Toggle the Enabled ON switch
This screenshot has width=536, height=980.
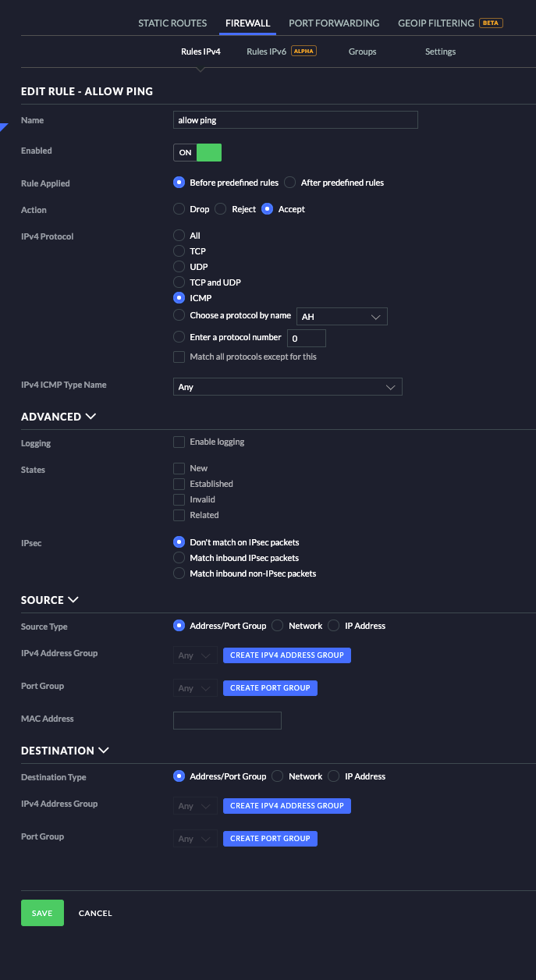tap(197, 152)
